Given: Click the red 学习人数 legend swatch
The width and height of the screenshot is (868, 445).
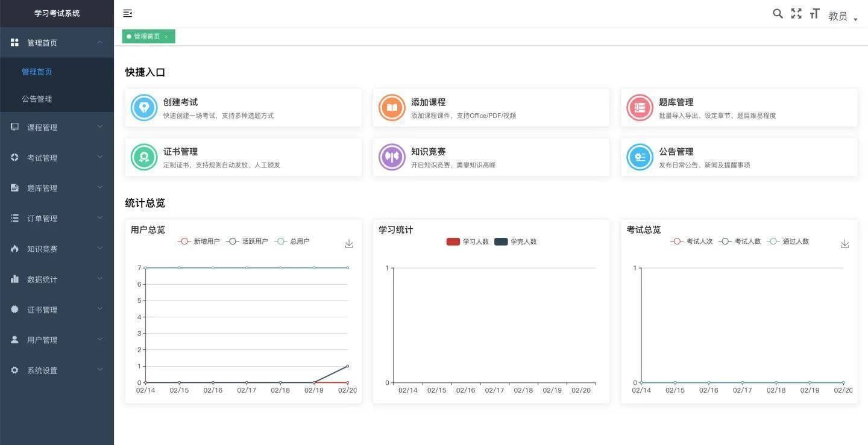Looking at the screenshot, I should pos(453,241).
